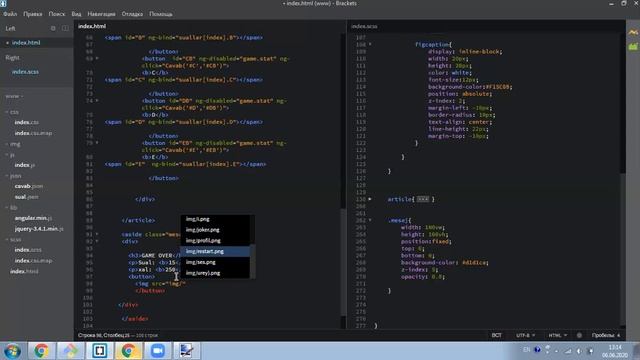Open cavab.json in file tree

pos(29,186)
